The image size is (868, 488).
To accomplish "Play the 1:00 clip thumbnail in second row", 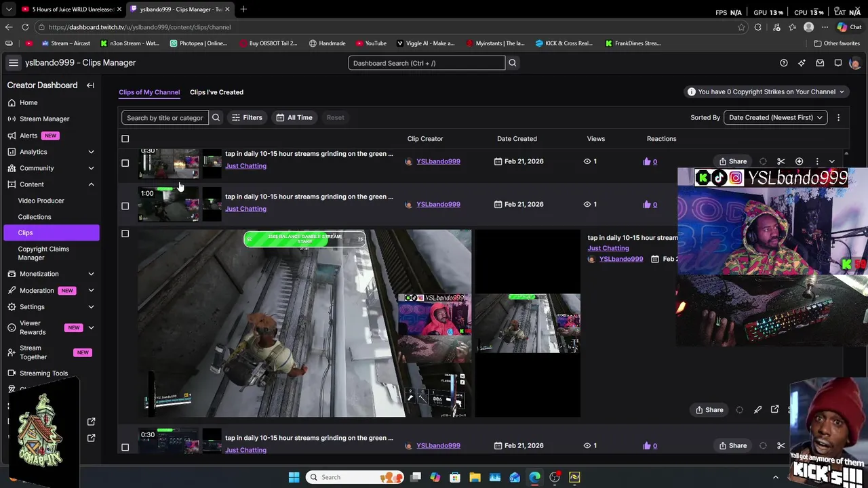I will (x=168, y=205).
